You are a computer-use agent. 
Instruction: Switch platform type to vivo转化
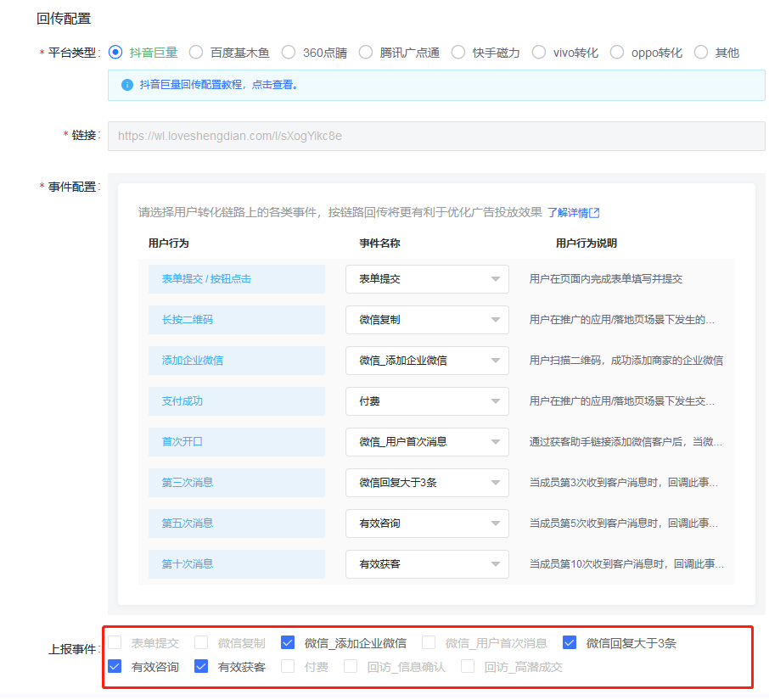click(539, 52)
